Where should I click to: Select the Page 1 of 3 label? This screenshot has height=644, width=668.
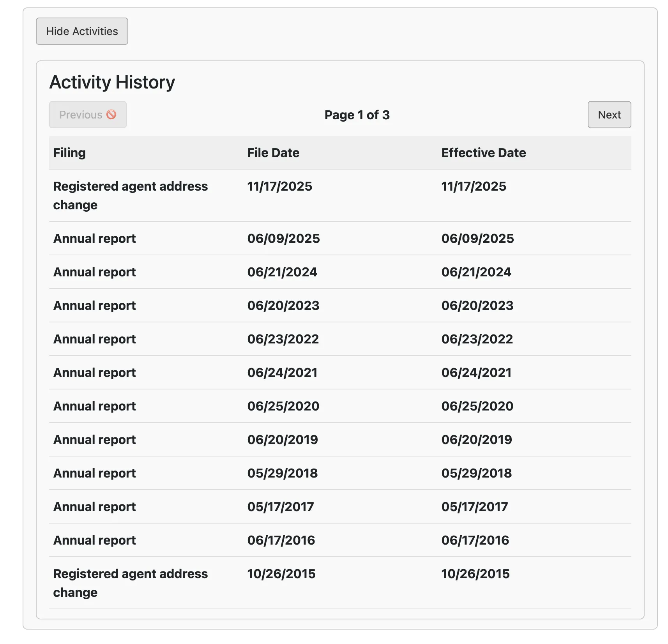tap(357, 115)
